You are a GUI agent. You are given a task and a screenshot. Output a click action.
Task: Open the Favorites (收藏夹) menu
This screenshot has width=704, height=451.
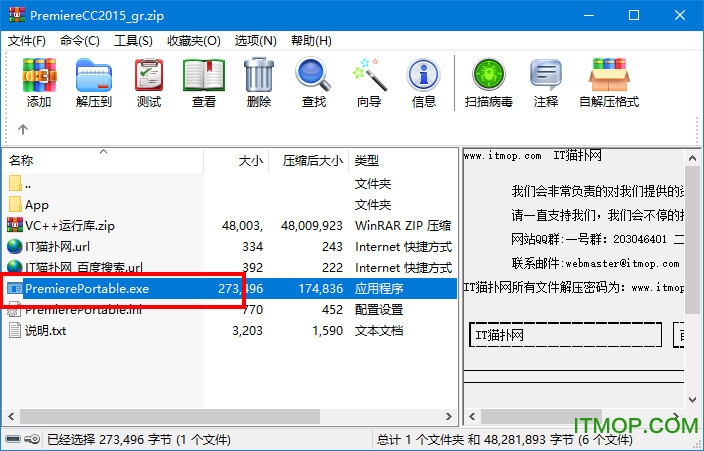pos(194,41)
